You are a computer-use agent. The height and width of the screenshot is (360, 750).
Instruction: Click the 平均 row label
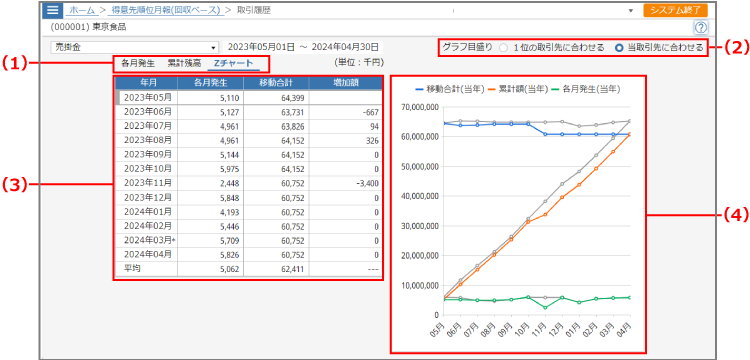tap(133, 268)
